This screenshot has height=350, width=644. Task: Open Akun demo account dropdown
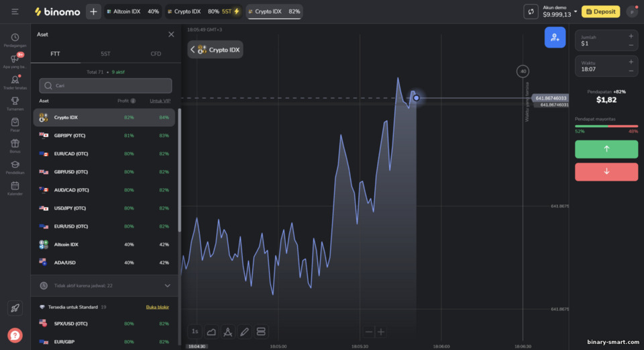[559, 11]
